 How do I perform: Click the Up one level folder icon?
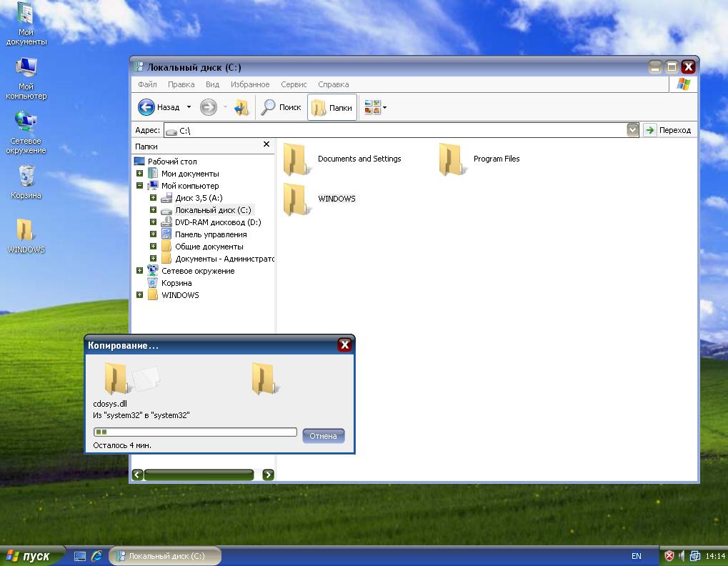pos(241,108)
